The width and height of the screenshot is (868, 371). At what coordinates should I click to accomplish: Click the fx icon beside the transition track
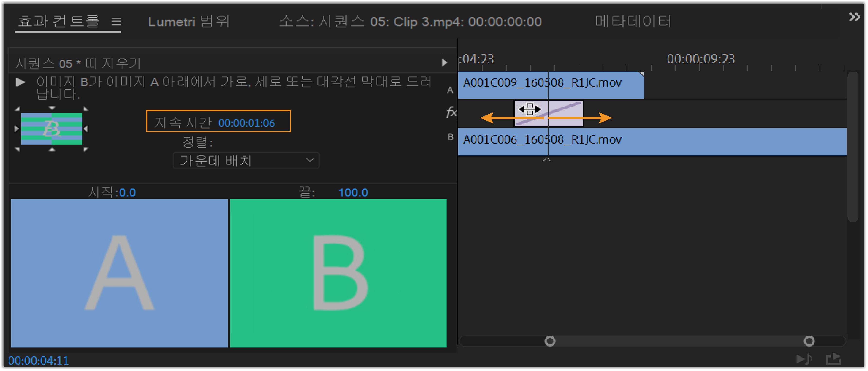click(451, 112)
